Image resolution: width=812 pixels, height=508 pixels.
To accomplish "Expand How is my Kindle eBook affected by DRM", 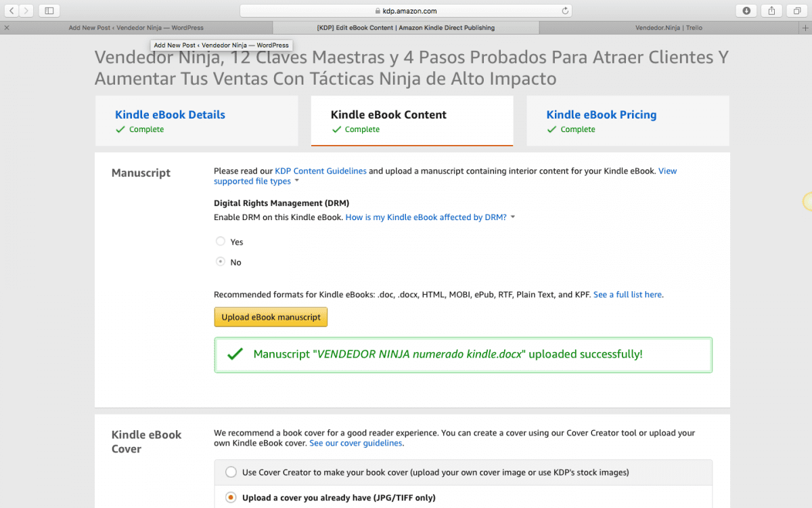I will (430, 217).
